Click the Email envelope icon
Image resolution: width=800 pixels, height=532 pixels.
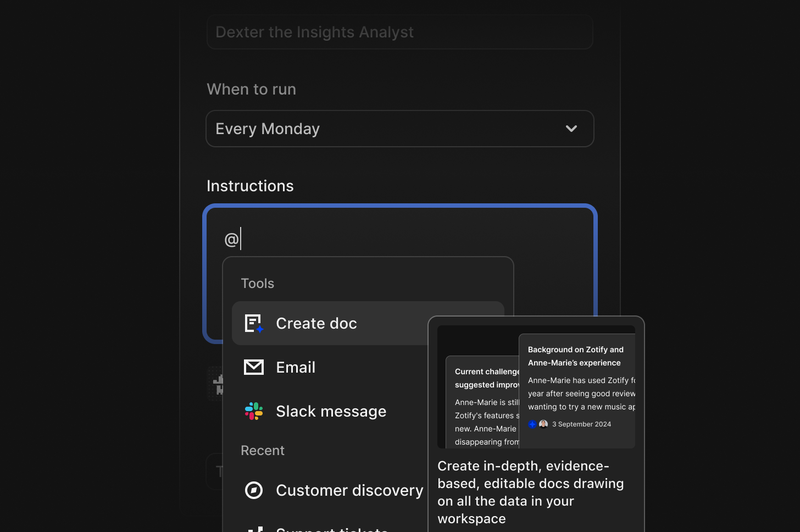[254, 367]
